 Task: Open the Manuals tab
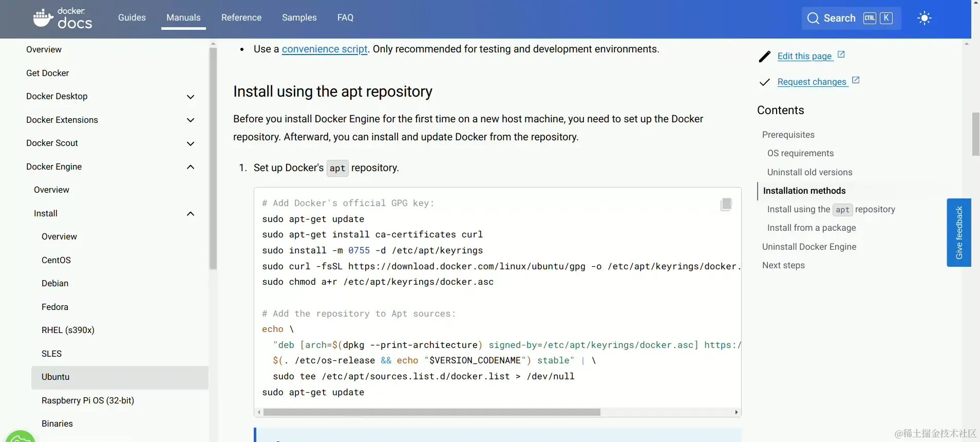coord(183,17)
